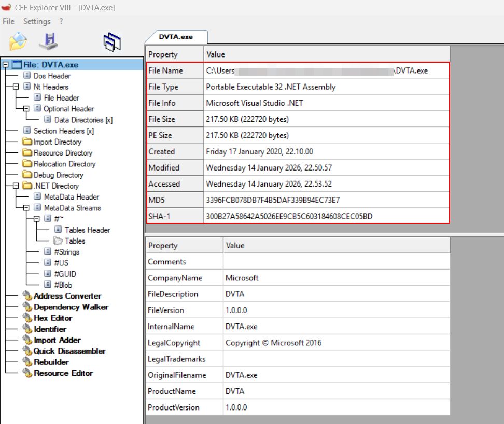Collapse the File: DVTA.exe root node
This screenshot has width=504, height=424.
6,65
